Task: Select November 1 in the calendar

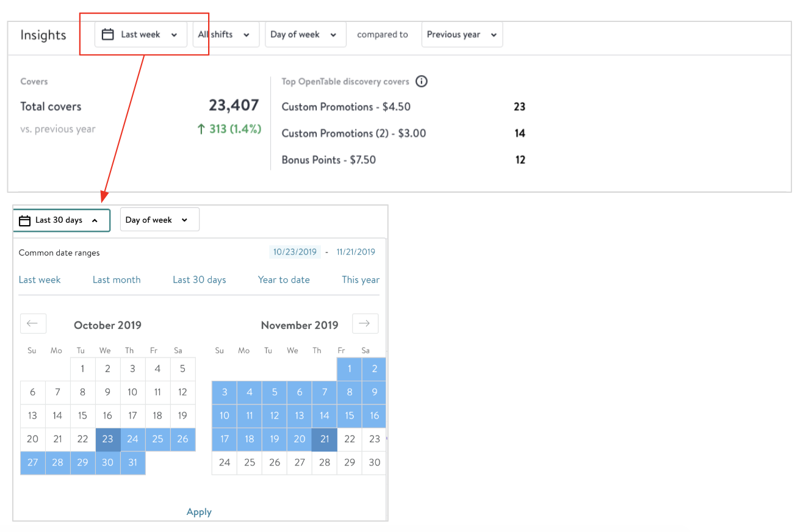Action: click(350, 369)
